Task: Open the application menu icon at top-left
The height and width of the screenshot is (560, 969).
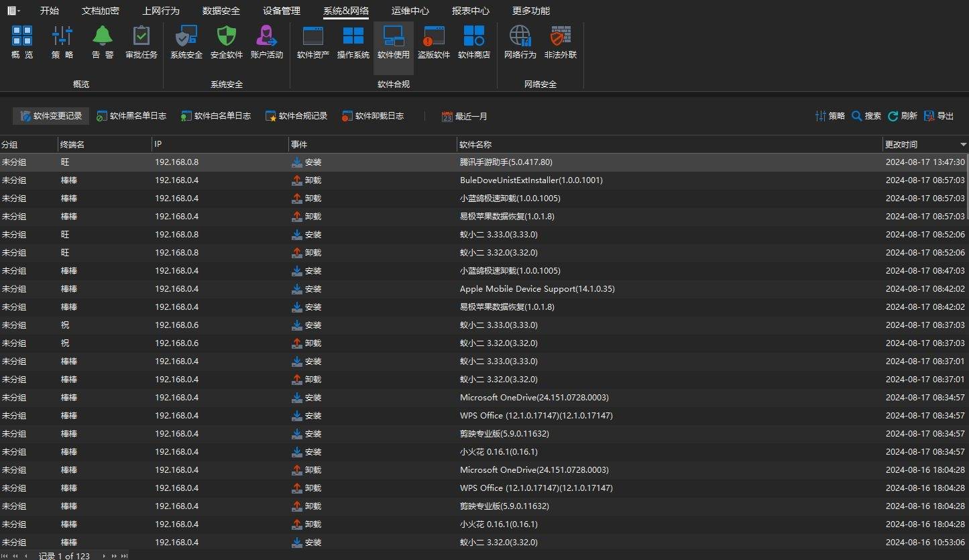Action: coord(13,11)
